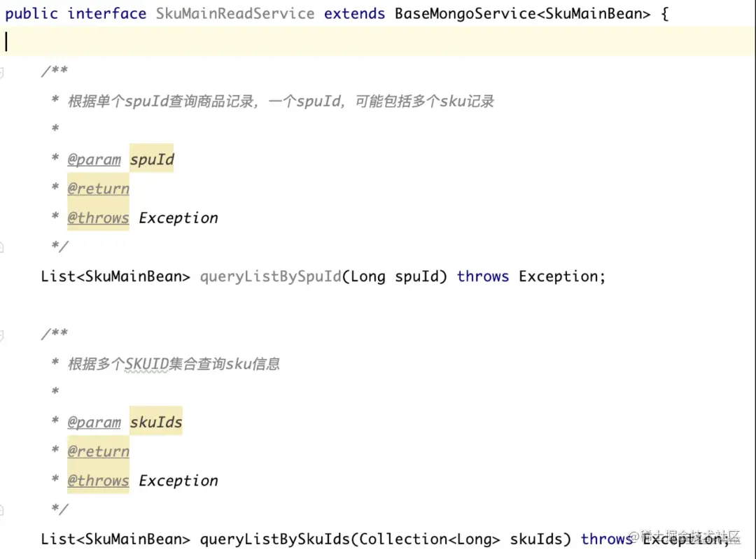Click the SkuMainReadService interface name
This screenshot has height=559, width=756.
(234, 13)
